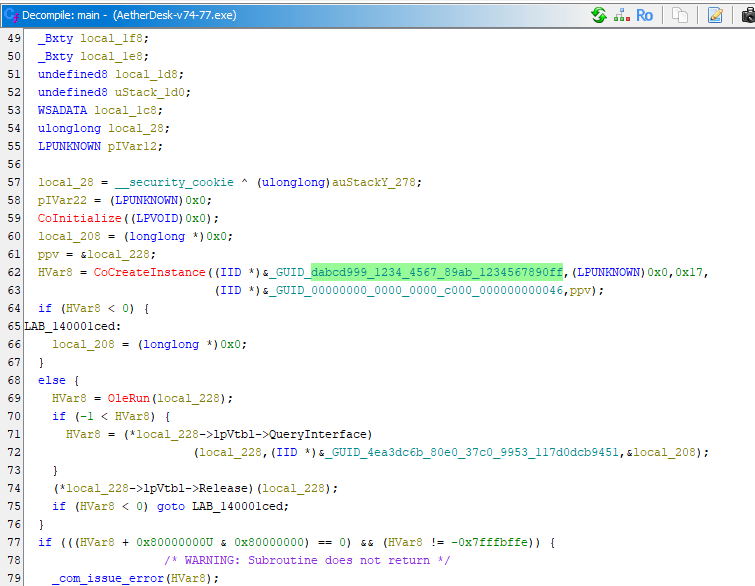Open the control flow graph icon
The height and width of the screenshot is (586, 755).
point(621,15)
